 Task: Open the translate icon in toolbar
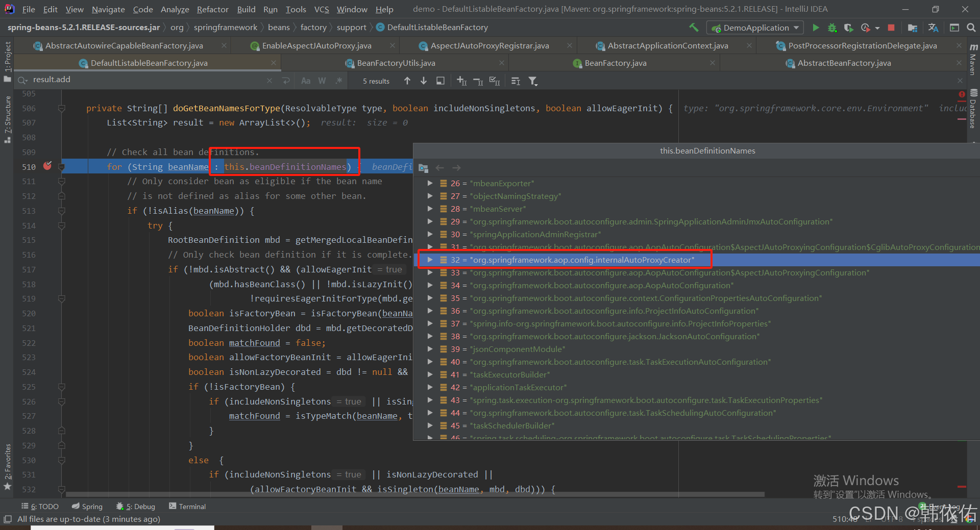pyautogui.click(x=934, y=28)
